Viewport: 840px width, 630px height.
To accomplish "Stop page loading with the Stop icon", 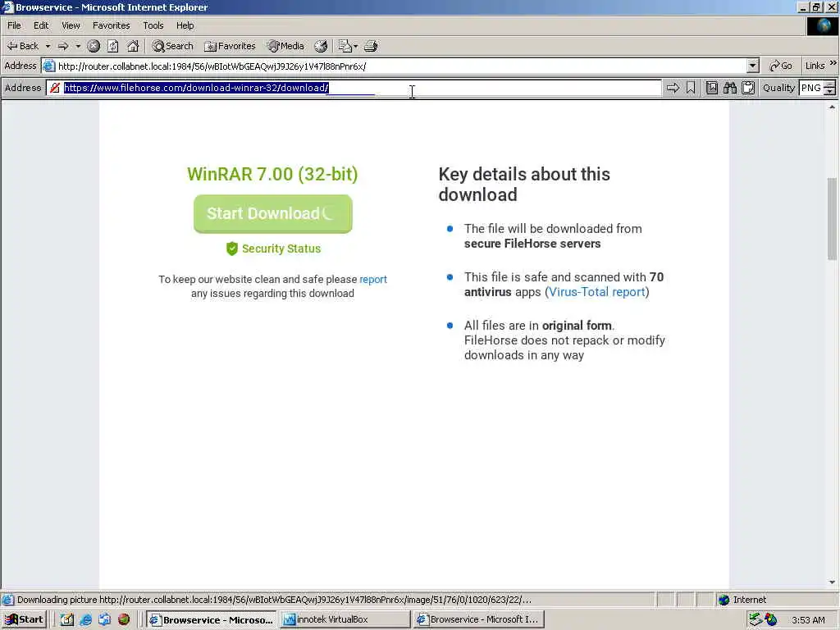I will pos(94,46).
